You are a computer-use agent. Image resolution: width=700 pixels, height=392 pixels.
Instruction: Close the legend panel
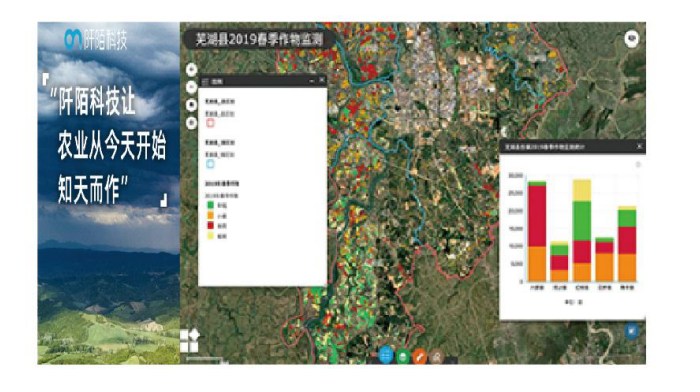click(321, 80)
